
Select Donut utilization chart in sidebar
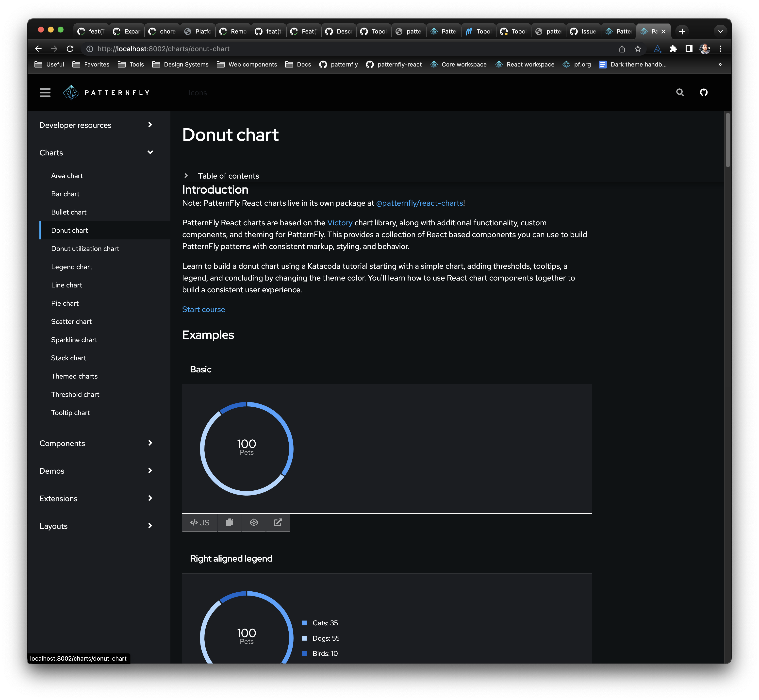pos(85,249)
